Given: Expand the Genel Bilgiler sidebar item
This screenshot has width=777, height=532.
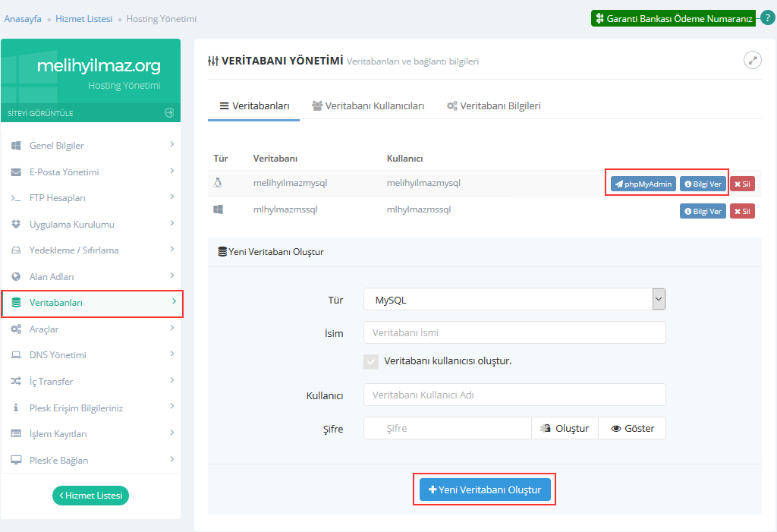Looking at the screenshot, I should [x=91, y=145].
